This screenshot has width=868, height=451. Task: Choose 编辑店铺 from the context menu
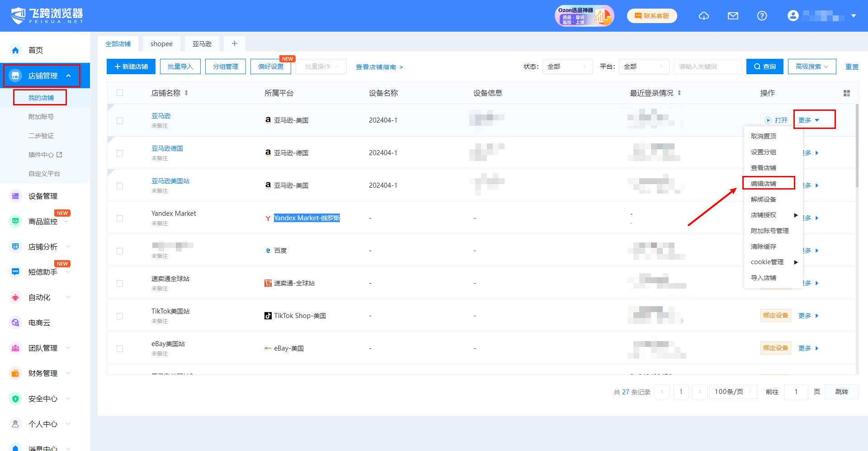(764, 183)
